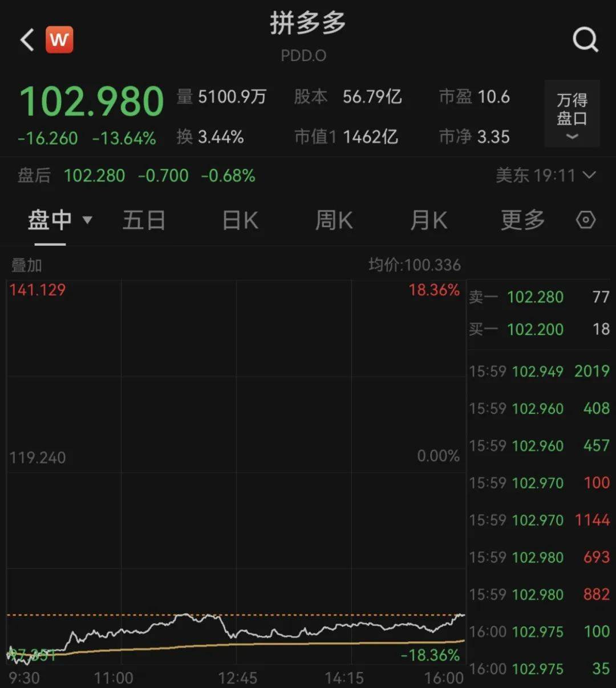Switch to the 日K tab
This screenshot has width=616, height=688.
tap(240, 220)
